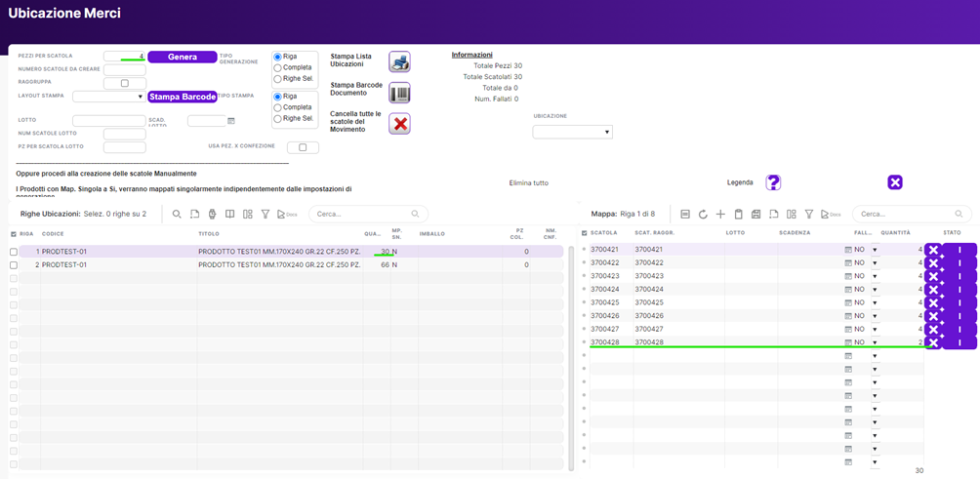This screenshot has width=980, height=479.
Task: Check the box for row 2 PRODTEST-01
Action: (x=14, y=264)
